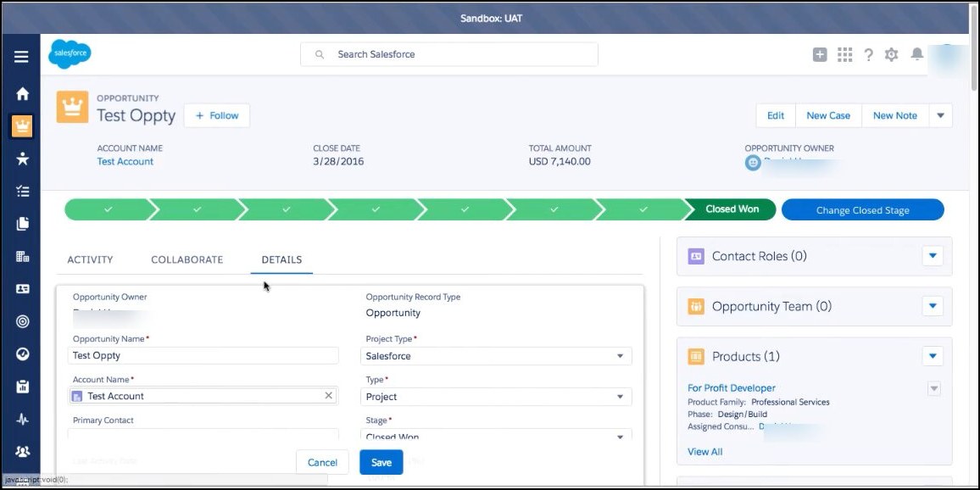Select the Details tab
Viewport: 980px width, 490px height.
pos(281,259)
